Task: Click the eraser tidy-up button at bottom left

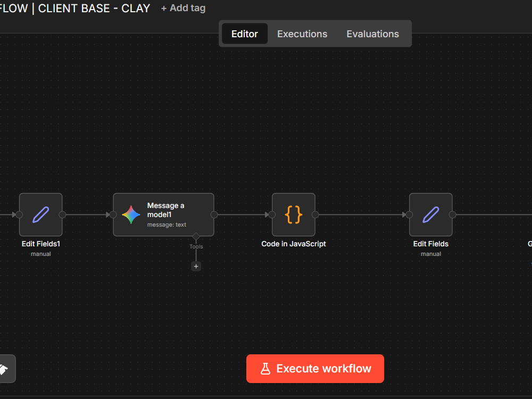Action: 4,369
